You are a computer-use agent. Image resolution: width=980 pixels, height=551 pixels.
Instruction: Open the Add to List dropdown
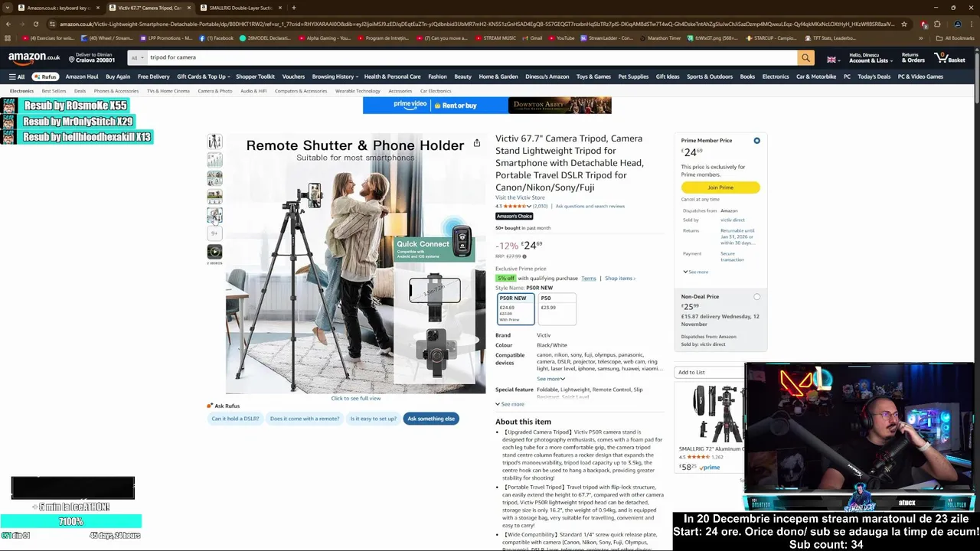coord(708,372)
